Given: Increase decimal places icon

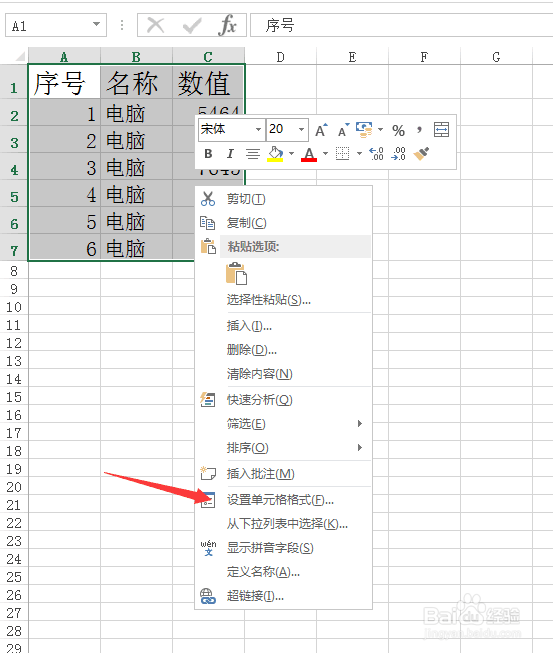Looking at the screenshot, I should 376,154.
